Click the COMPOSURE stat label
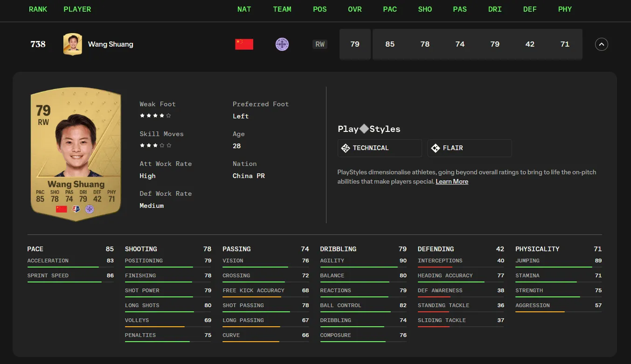 (x=336, y=335)
